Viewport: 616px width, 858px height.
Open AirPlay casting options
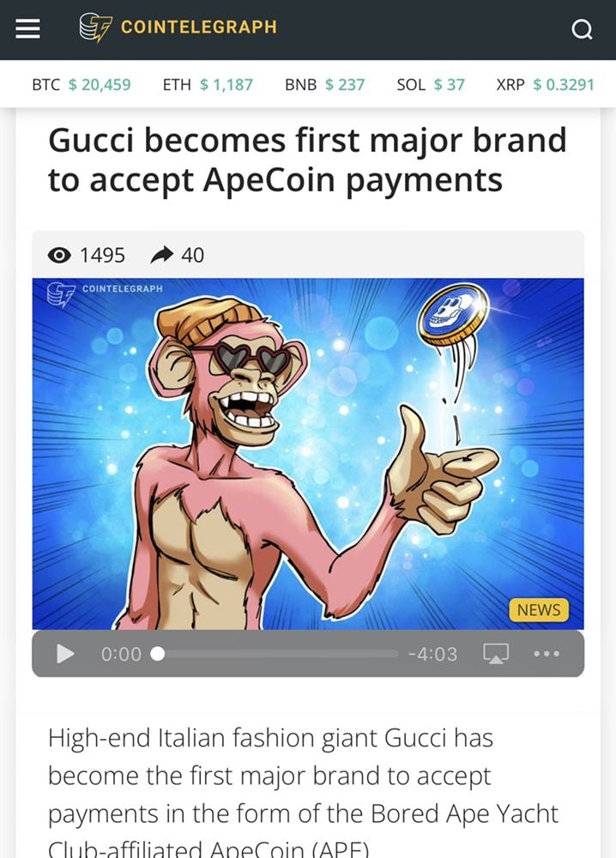coord(496,653)
